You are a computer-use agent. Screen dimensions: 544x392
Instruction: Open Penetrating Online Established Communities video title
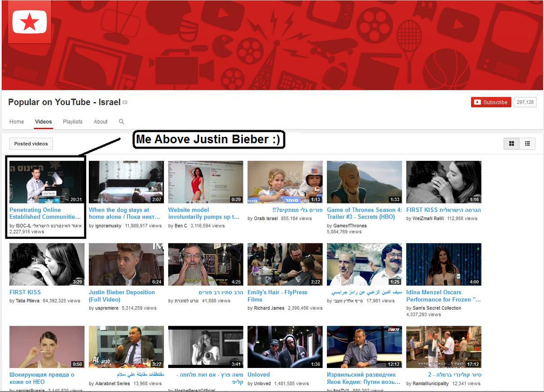pyautogui.click(x=45, y=213)
